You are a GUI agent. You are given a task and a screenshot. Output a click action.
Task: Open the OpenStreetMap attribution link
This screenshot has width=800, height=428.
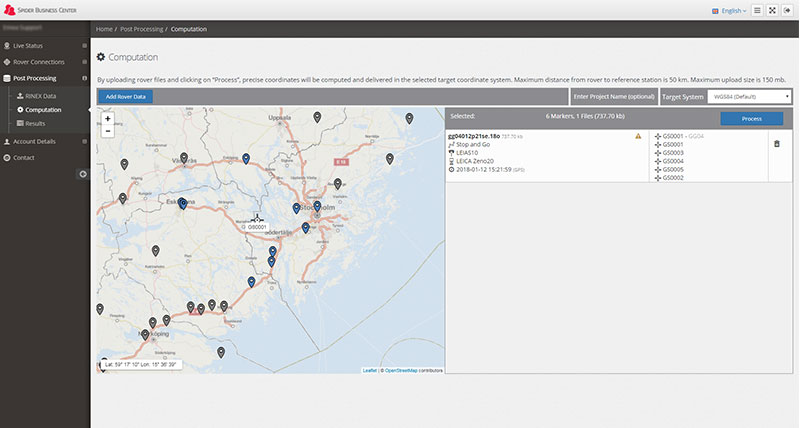401,370
